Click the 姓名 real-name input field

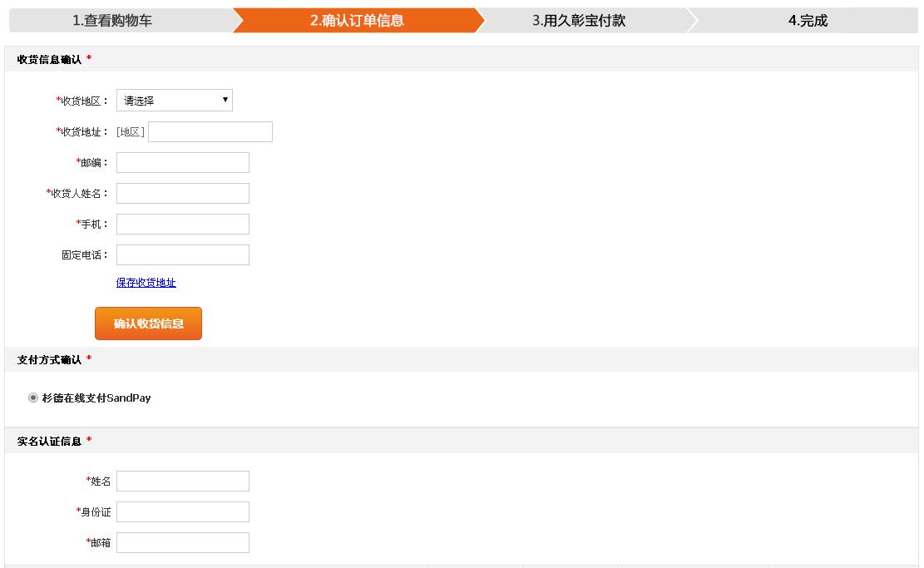183,481
